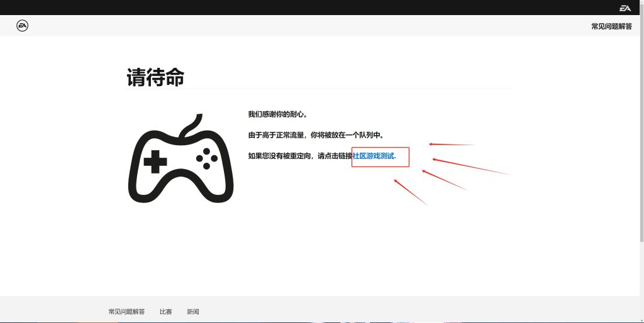Viewport: 644px width, 323px height.
Task: Click the text 由于高于正常流量，你将被放在一个队列中。
Action: pos(316,135)
